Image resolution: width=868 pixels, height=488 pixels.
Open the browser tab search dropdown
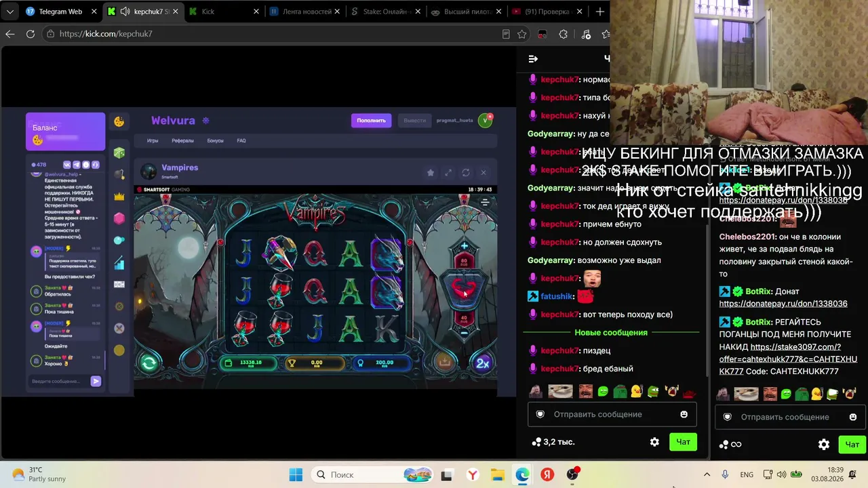tap(9, 12)
